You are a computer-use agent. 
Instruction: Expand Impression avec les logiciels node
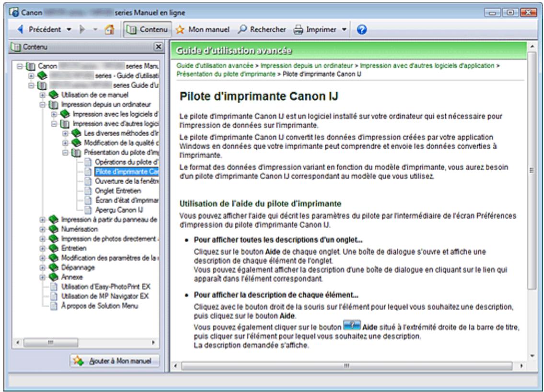pos(54,114)
